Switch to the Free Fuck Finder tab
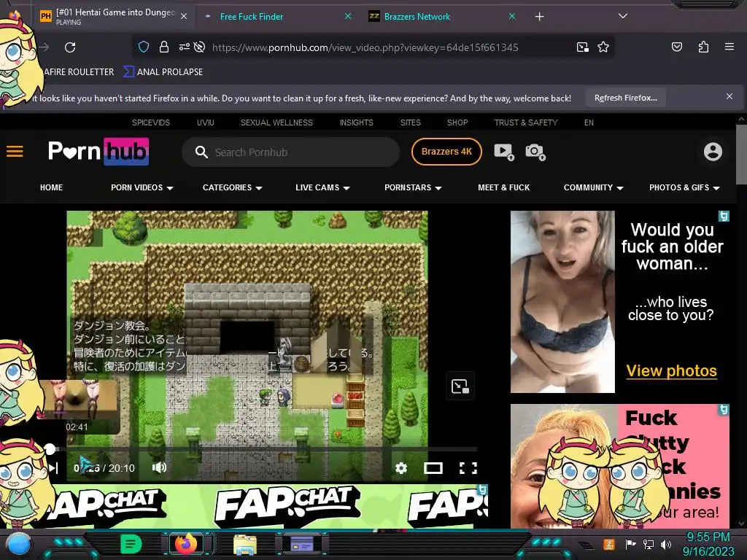Viewport: 747px width, 560px height. point(252,17)
